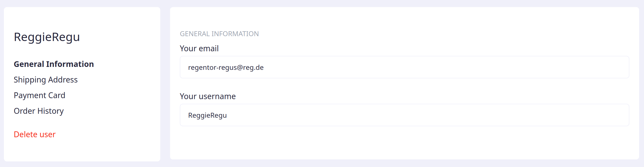The width and height of the screenshot is (644, 167).
Task: Open the Payment Card page
Action: coord(39,95)
